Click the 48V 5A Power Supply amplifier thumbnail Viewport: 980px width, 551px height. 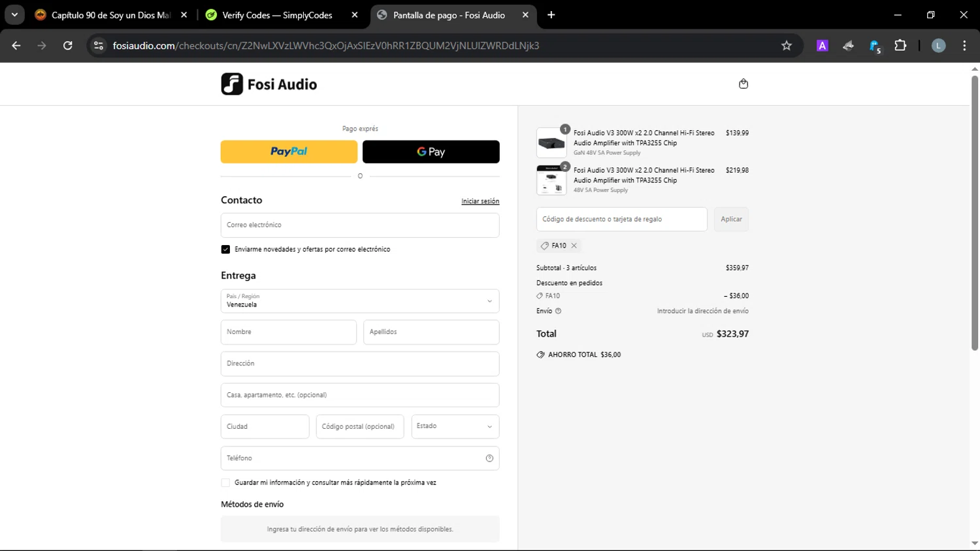551,180
